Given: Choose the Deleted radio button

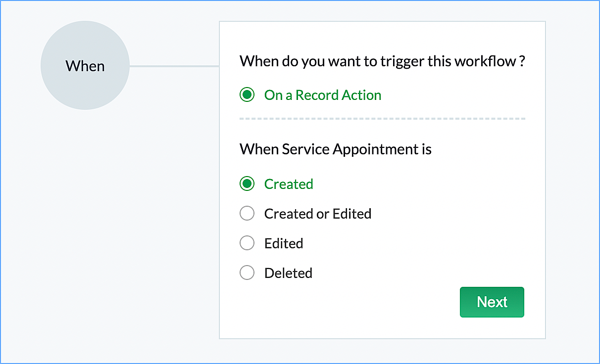Looking at the screenshot, I should pyautogui.click(x=247, y=273).
